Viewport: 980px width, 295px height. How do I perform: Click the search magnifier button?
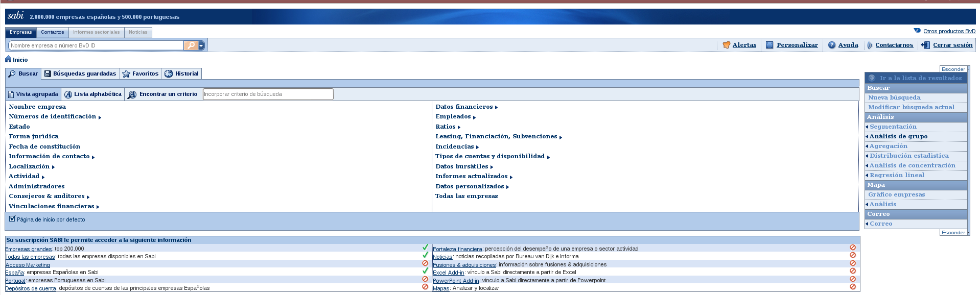(x=191, y=45)
